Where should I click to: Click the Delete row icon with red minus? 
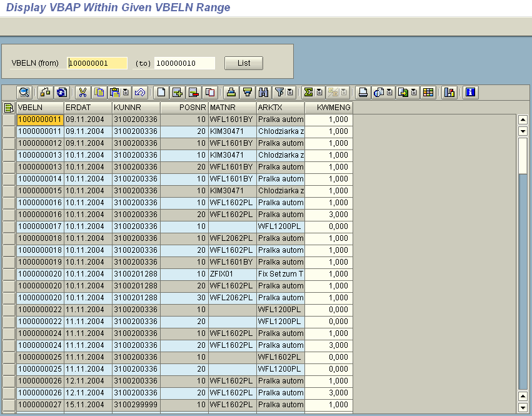pos(193,93)
